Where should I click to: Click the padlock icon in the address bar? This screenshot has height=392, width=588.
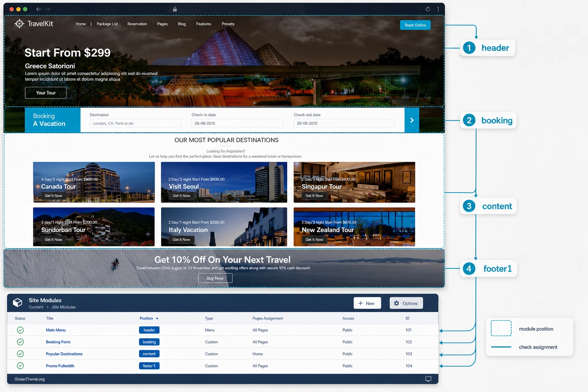tap(175, 9)
